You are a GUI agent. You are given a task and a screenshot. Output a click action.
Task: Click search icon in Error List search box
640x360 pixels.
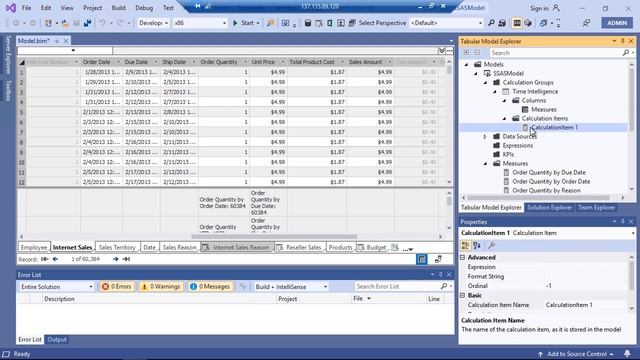click(444, 287)
